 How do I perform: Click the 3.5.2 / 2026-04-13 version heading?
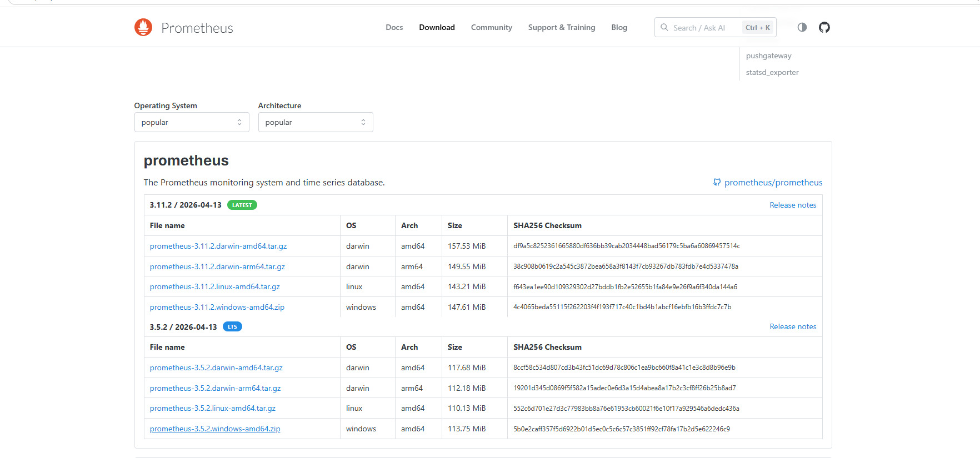point(183,327)
